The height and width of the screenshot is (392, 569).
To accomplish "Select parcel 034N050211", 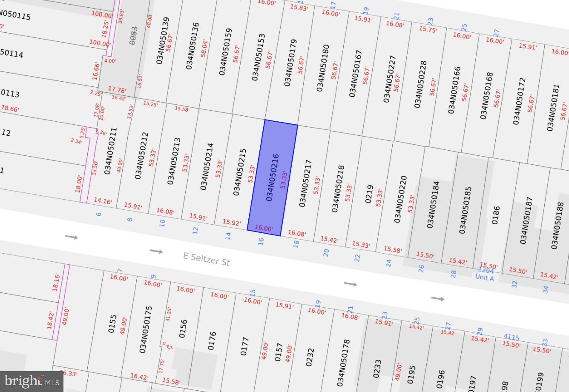I will point(110,151).
